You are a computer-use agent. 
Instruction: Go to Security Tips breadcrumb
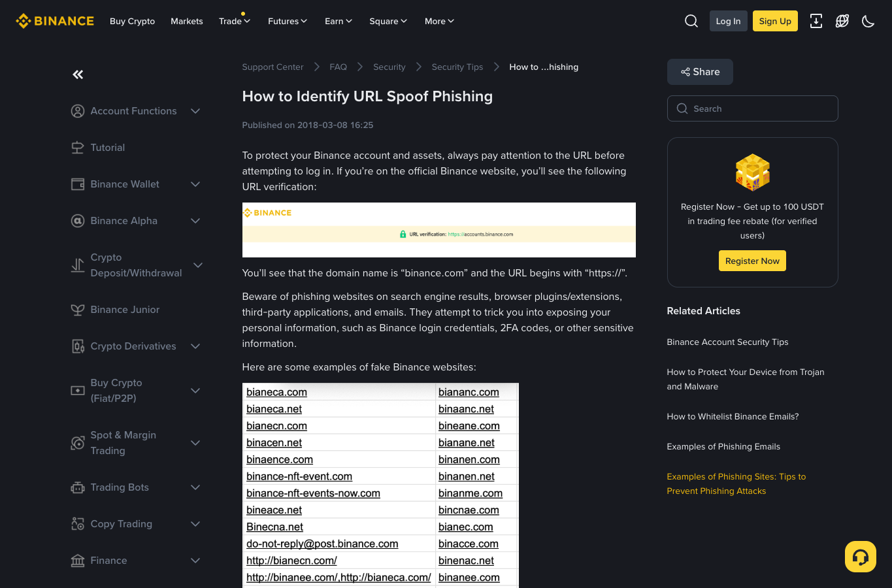(x=457, y=67)
